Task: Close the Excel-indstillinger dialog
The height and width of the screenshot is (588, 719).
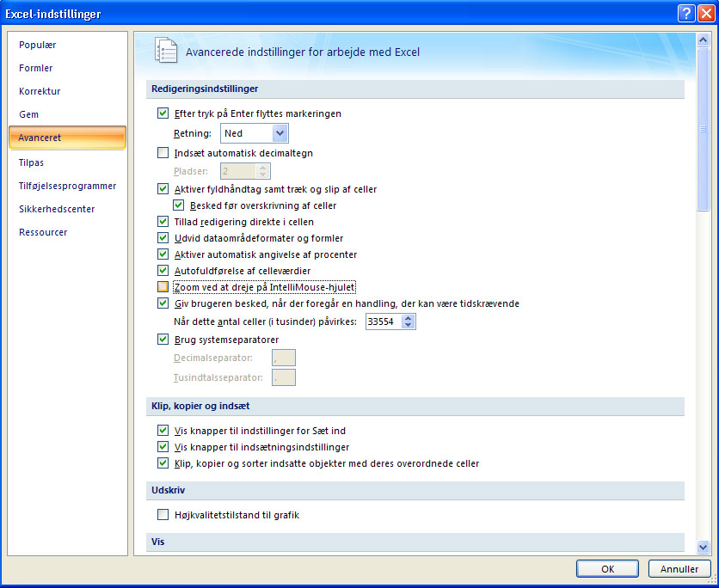Action: click(706, 13)
